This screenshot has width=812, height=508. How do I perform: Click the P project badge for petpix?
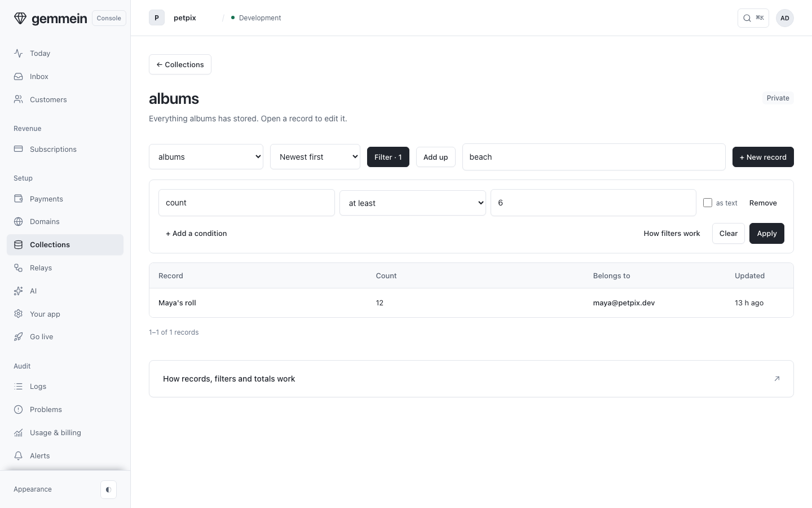tap(157, 17)
